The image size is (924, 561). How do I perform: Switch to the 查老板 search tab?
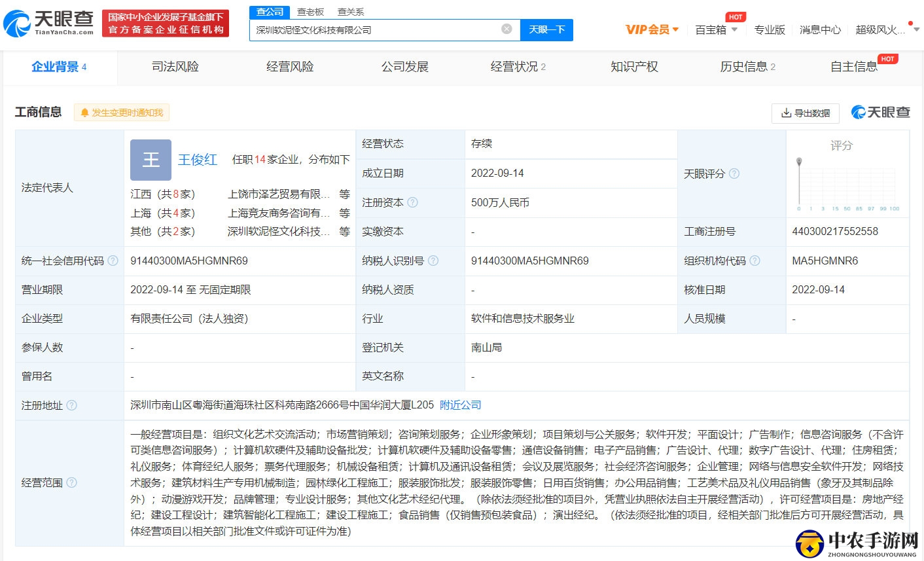click(310, 12)
